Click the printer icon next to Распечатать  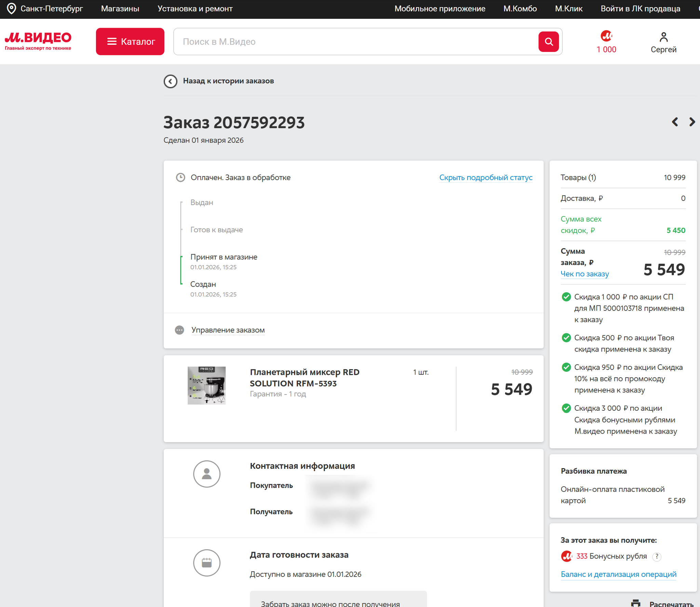635,603
